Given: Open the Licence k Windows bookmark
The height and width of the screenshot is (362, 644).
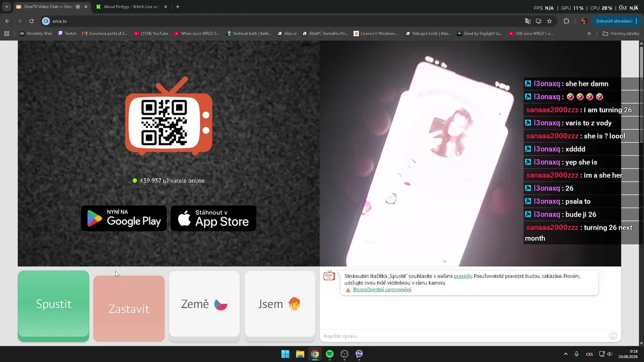Looking at the screenshot, I should 376,34.
